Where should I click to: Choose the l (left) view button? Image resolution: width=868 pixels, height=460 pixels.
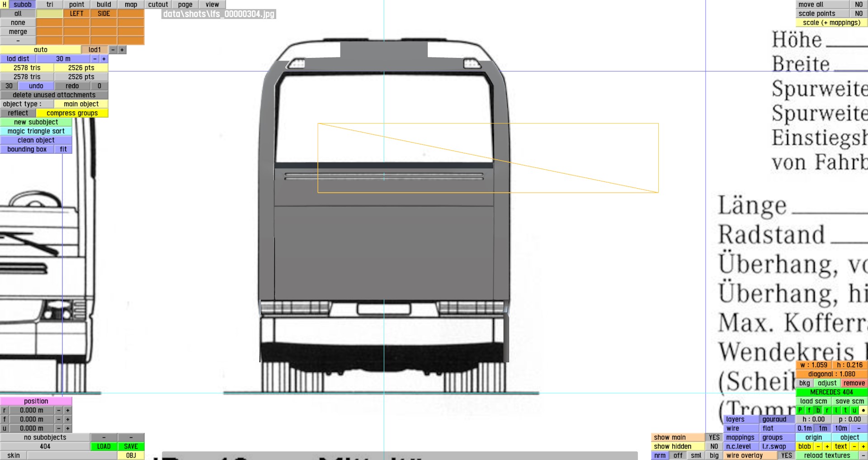pyautogui.click(x=836, y=410)
